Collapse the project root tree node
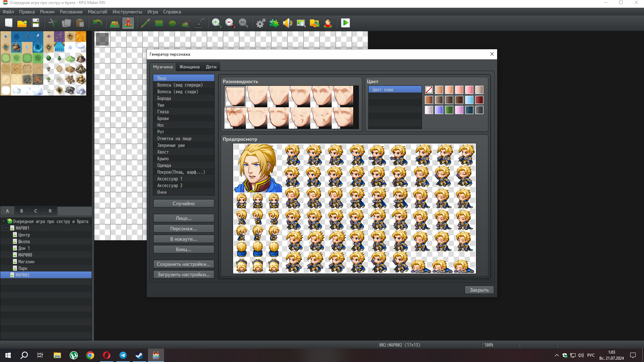Image resolution: width=644 pixels, height=362 pixels. [3, 221]
